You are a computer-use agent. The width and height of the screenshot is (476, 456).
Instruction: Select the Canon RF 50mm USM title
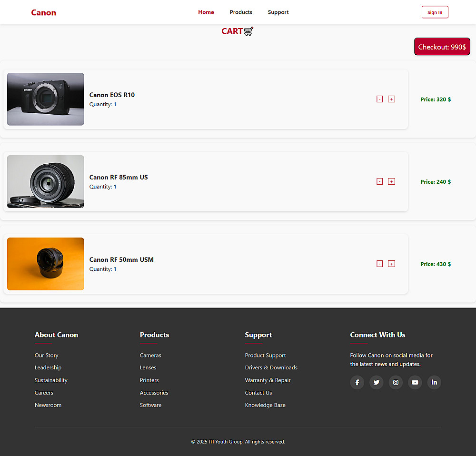[121, 259]
